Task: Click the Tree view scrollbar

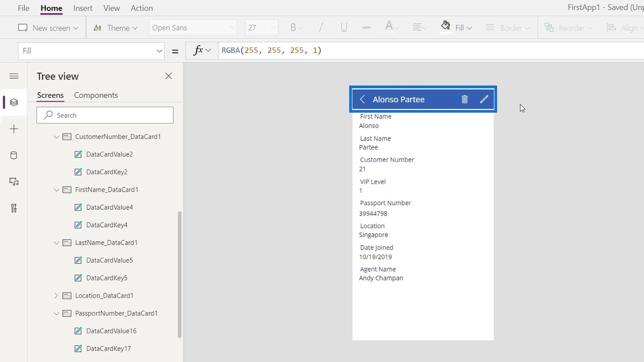Action: click(180, 274)
